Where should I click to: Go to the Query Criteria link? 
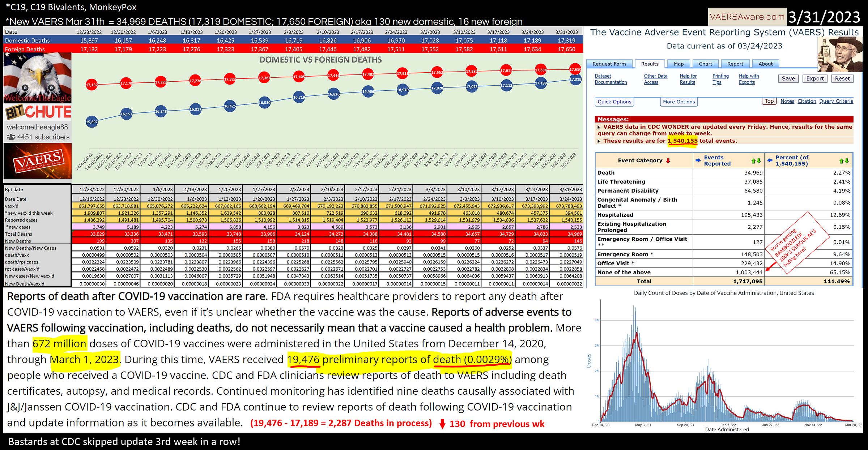[x=836, y=101]
